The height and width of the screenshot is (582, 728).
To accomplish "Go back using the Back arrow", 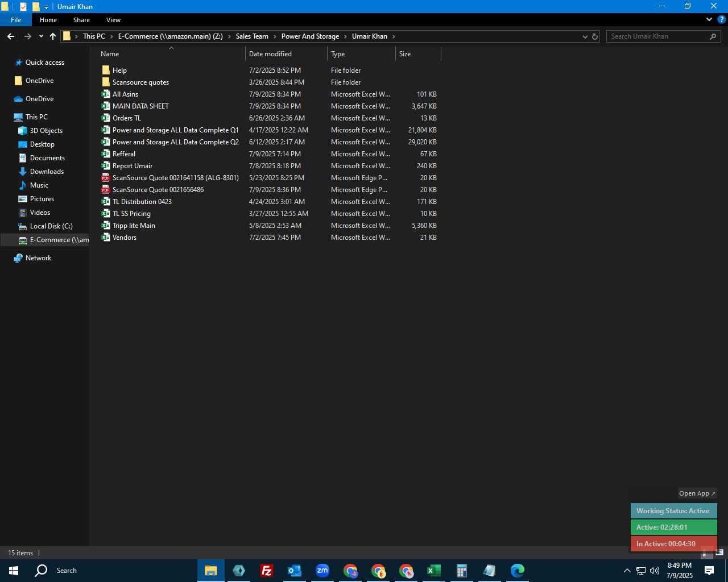I will [x=11, y=36].
